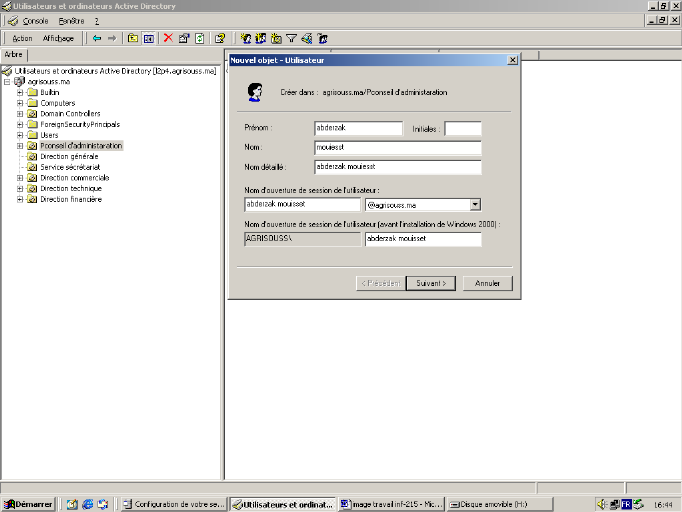
Task: Click the Create new organizational unit icon
Action: [x=276, y=38]
